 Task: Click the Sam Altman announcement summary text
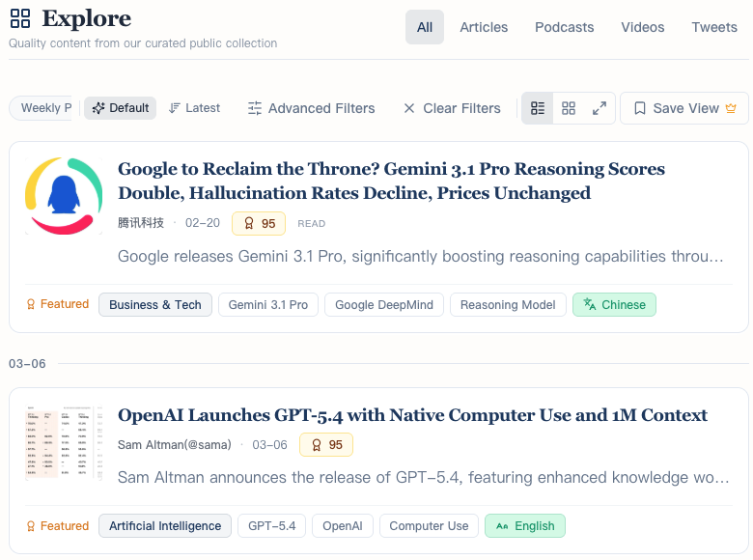(x=424, y=477)
